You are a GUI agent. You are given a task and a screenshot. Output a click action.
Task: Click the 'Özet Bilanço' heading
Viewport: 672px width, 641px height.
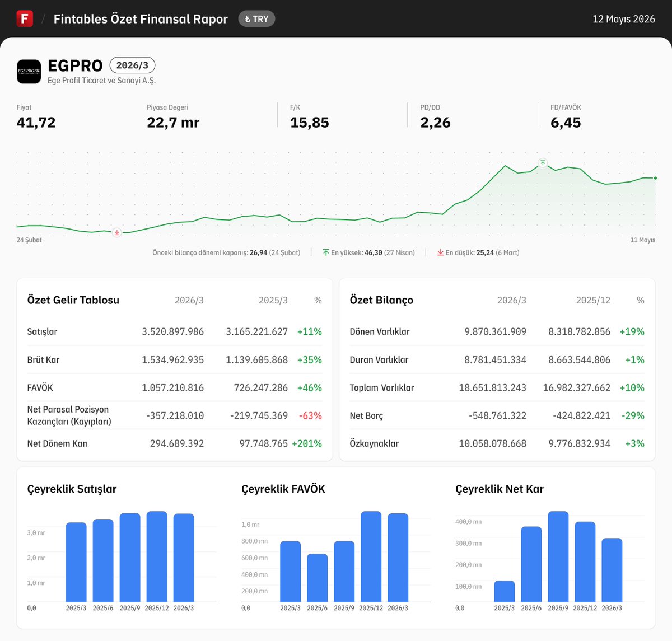pyautogui.click(x=382, y=300)
